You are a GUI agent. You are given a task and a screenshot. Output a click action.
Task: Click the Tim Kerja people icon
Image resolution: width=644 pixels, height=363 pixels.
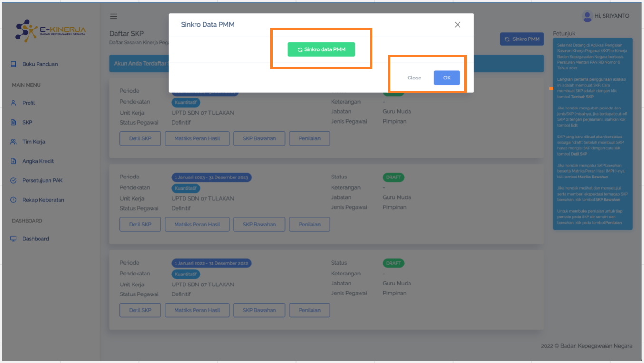coord(13,142)
